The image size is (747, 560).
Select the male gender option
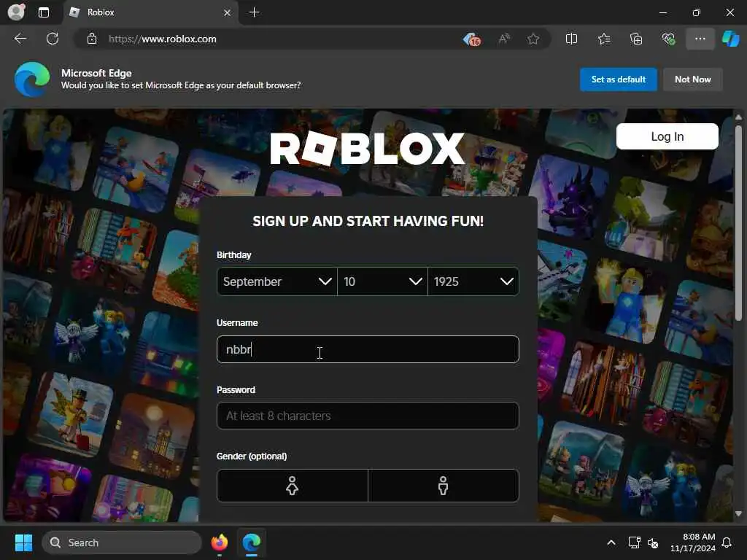coord(443,486)
